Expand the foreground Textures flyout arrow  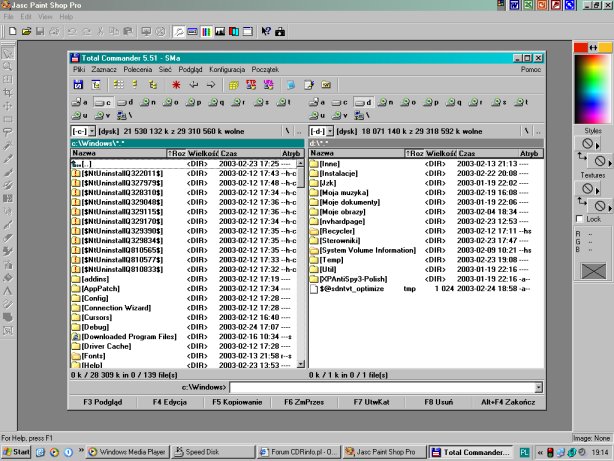coord(598,191)
